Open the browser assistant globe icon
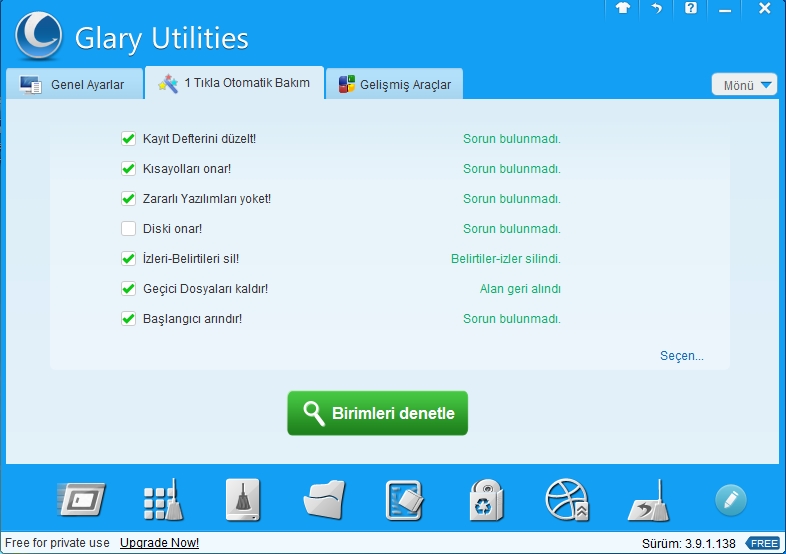 [567, 500]
